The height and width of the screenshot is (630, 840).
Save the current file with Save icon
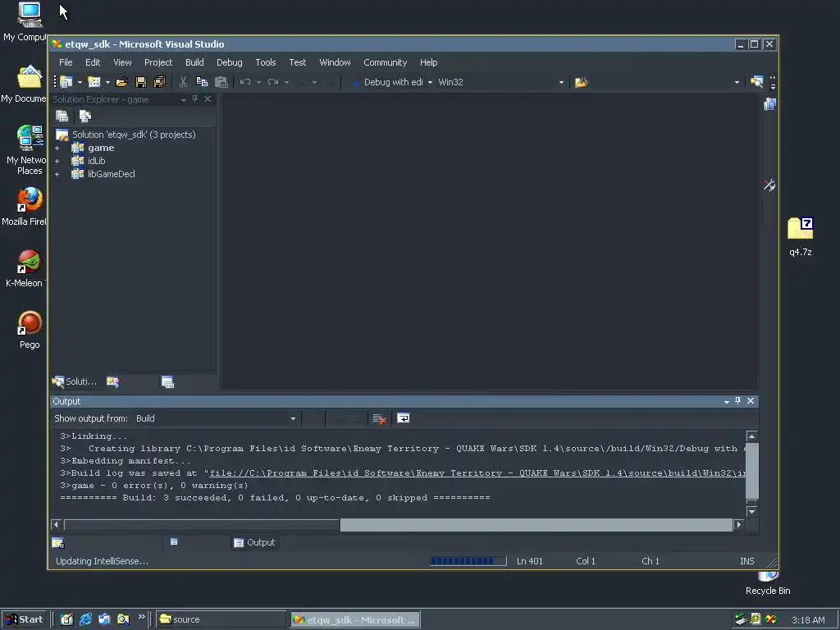pos(141,82)
